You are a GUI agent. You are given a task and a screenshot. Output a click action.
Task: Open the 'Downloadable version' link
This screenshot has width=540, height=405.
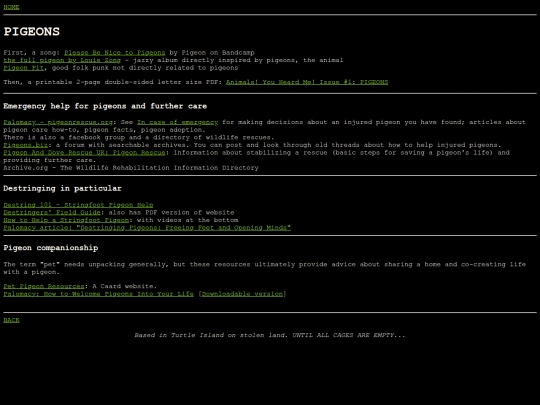[x=242, y=294]
